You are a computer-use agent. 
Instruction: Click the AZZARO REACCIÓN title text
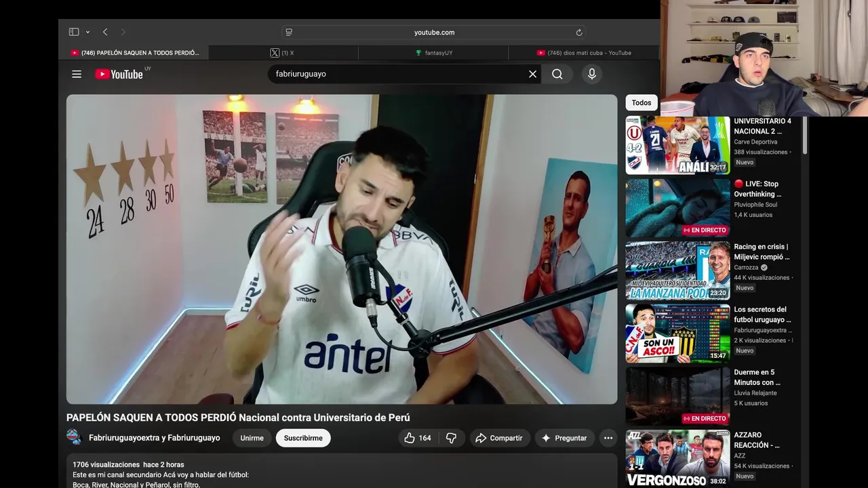point(757,440)
